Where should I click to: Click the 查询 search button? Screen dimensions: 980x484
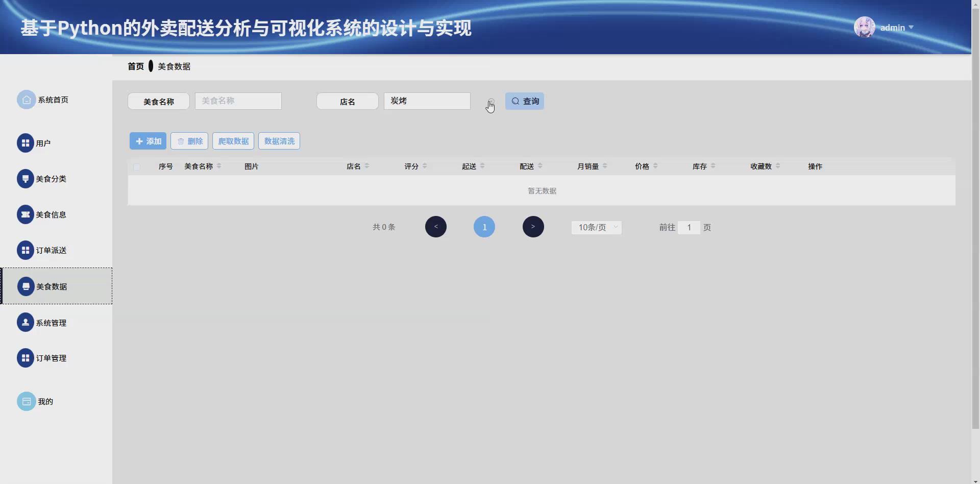pyautogui.click(x=524, y=101)
